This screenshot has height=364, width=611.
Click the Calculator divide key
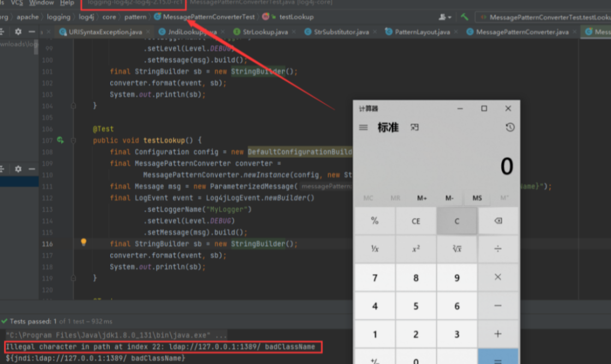[498, 248]
